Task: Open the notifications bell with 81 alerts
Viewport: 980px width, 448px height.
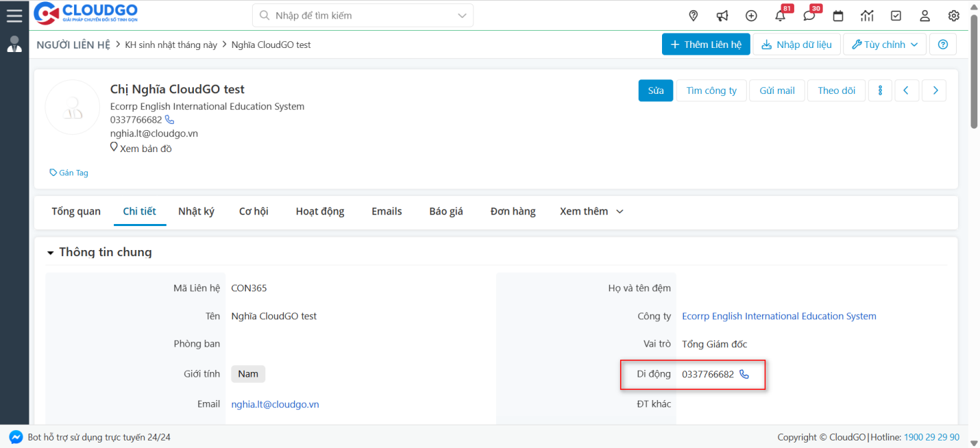Action: click(x=780, y=15)
